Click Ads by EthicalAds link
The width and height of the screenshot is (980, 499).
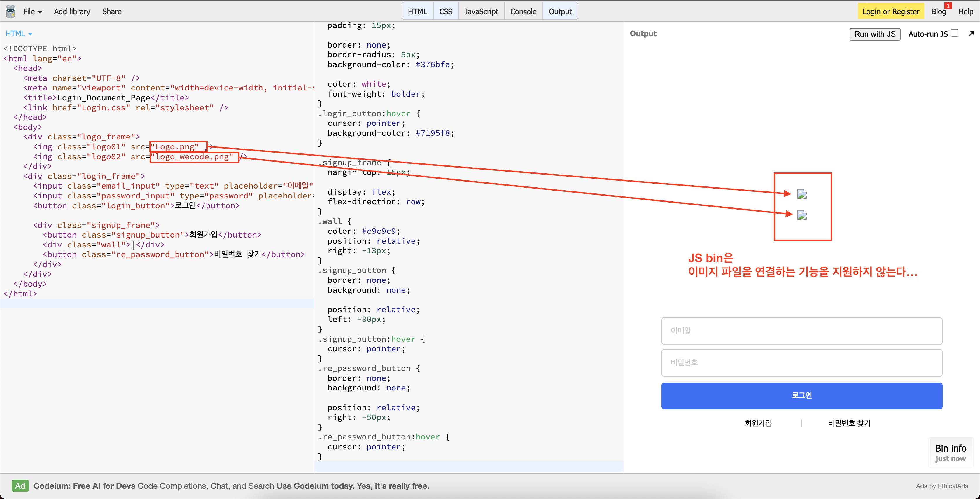[942, 486]
